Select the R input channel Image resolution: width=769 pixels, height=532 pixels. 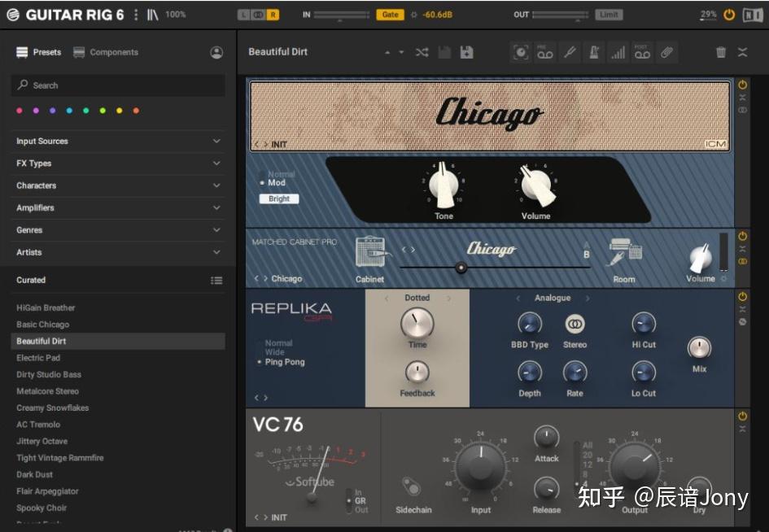coord(273,15)
